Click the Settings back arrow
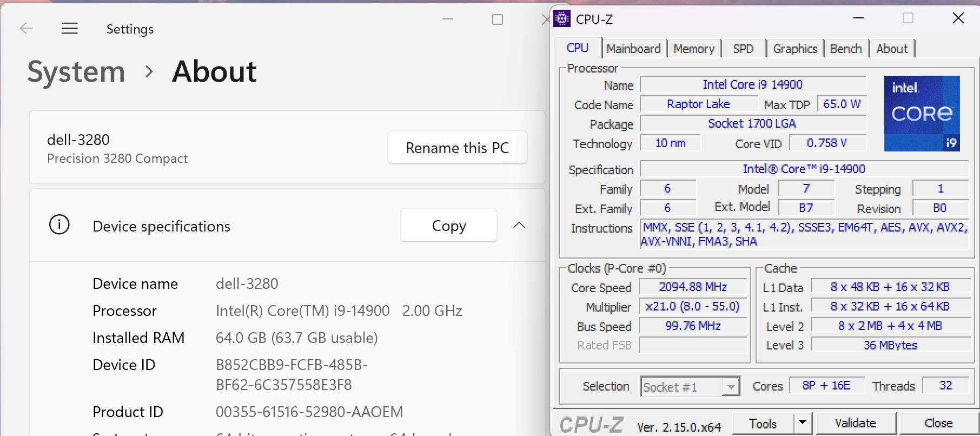The image size is (980, 436). coord(26,29)
